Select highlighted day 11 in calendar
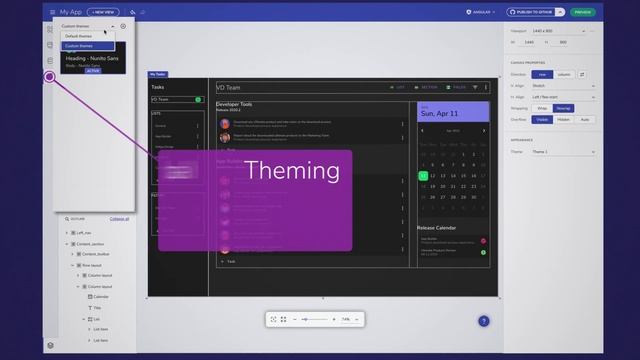Screen dimensions: 640x360 pos(423,176)
